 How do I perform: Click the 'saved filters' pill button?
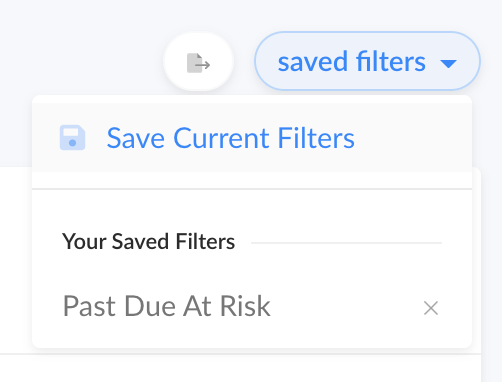(367, 61)
